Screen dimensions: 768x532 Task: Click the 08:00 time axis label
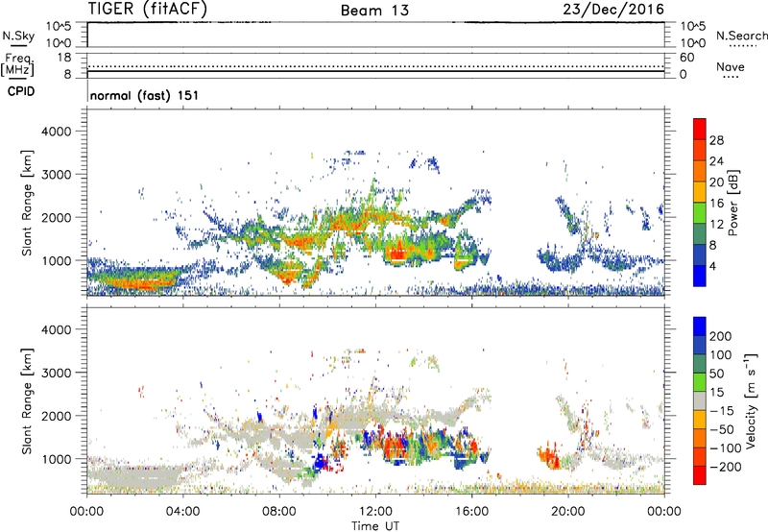278,512
